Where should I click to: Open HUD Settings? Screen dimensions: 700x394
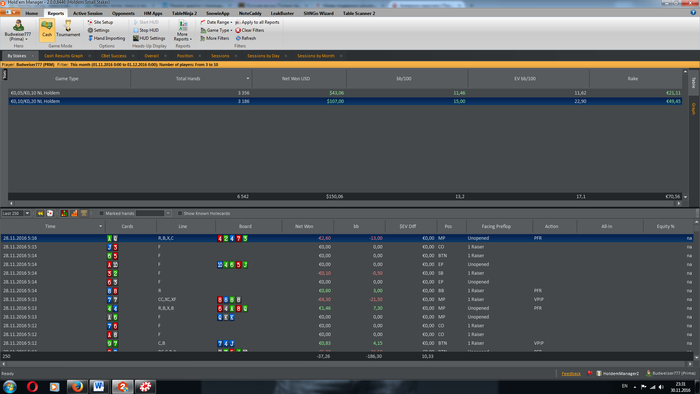pyautogui.click(x=149, y=38)
